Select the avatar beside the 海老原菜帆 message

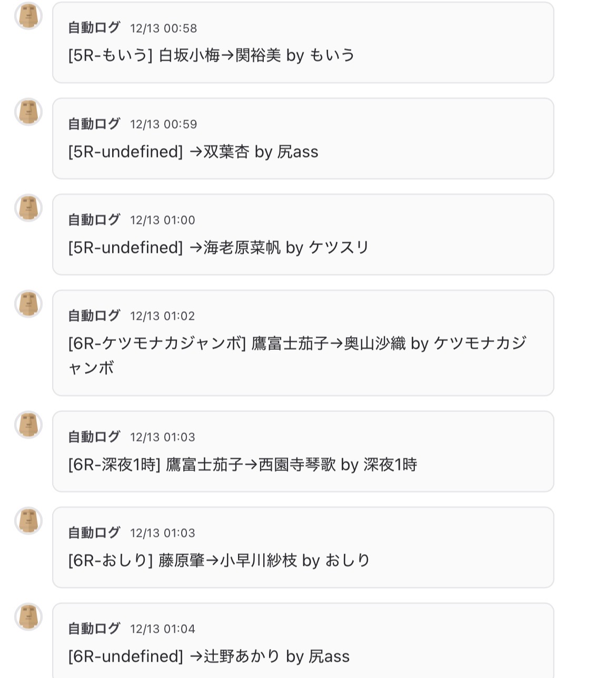pos(28,208)
